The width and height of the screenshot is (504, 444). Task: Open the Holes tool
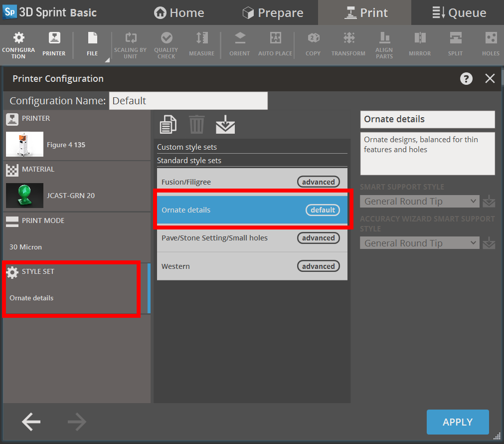pyautogui.click(x=491, y=44)
